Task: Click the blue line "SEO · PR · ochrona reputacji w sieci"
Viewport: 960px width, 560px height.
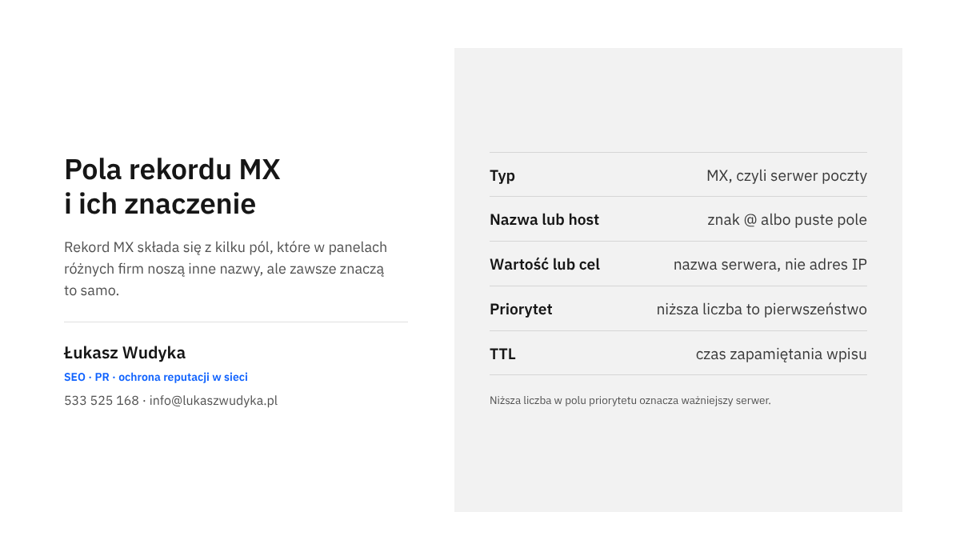Action: pos(156,377)
